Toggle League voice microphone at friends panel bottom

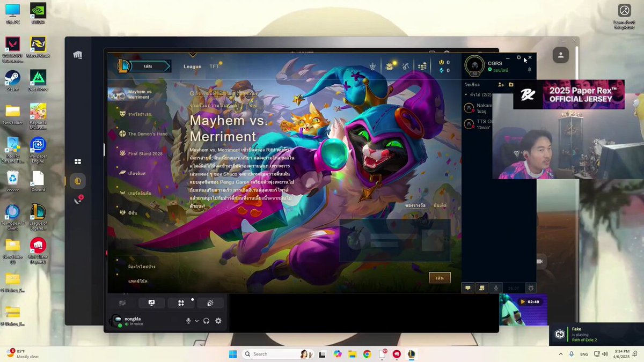[496, 288]
